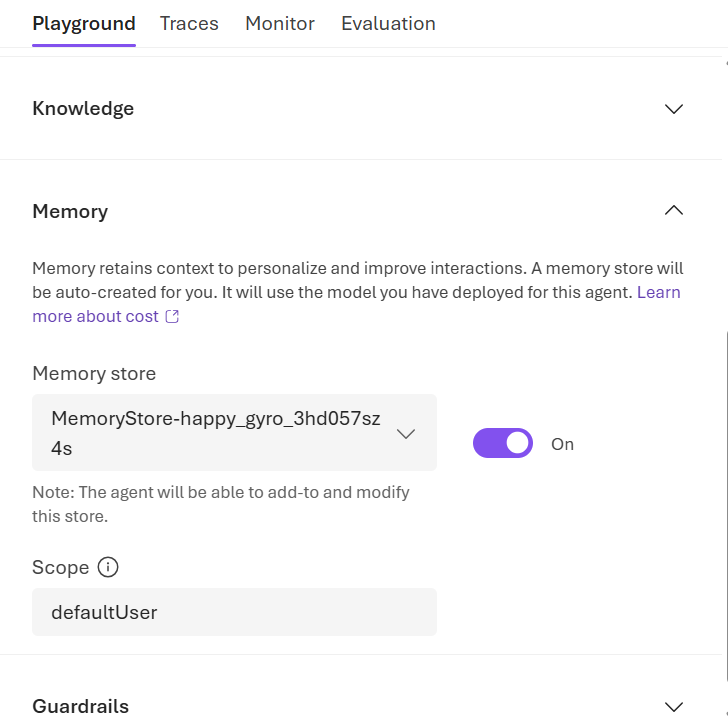The width and height of the screenshot is (728, 724).
Task: Open the Playground tab
Action: [x=84, y=23]
